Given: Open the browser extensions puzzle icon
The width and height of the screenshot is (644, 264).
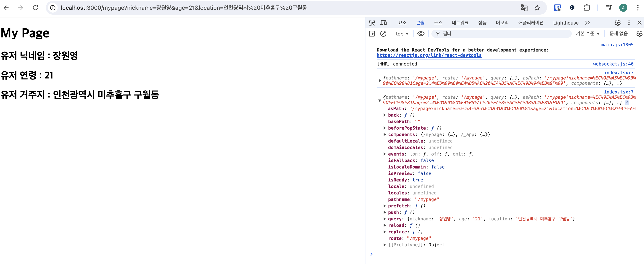Looking at the screenshot, I should 587,8.
